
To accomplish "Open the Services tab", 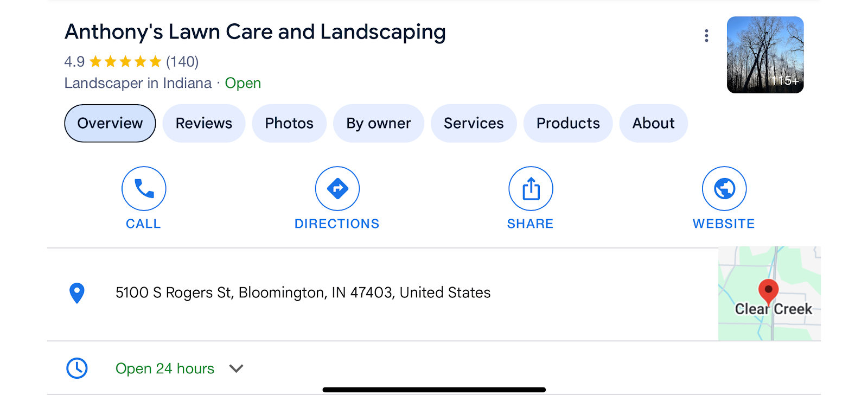I will 474,123.
